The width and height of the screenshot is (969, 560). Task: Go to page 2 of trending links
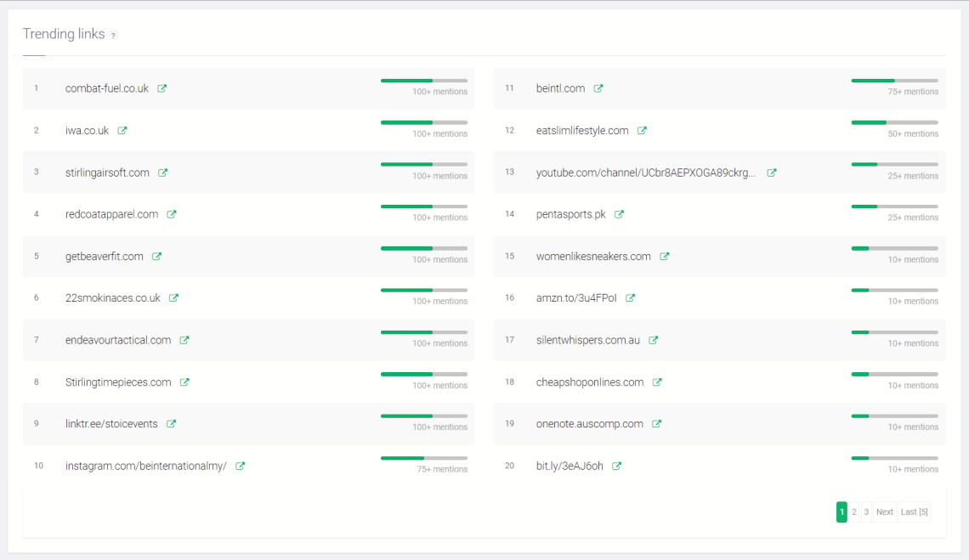[854, 512]
